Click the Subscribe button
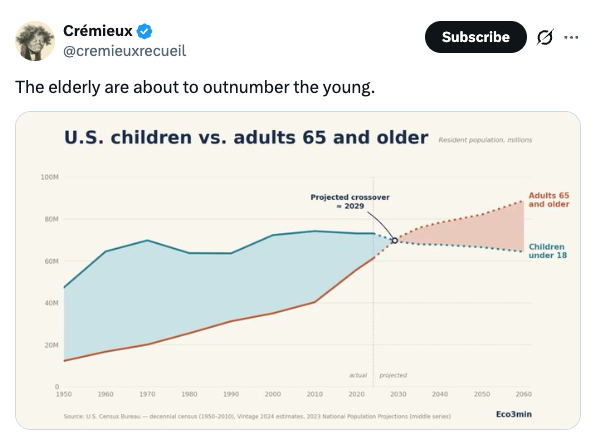594x438 pixels. (x=476, y=37)
